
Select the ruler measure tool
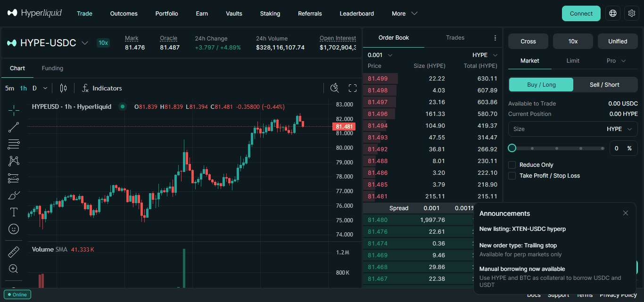pos(14,252)
